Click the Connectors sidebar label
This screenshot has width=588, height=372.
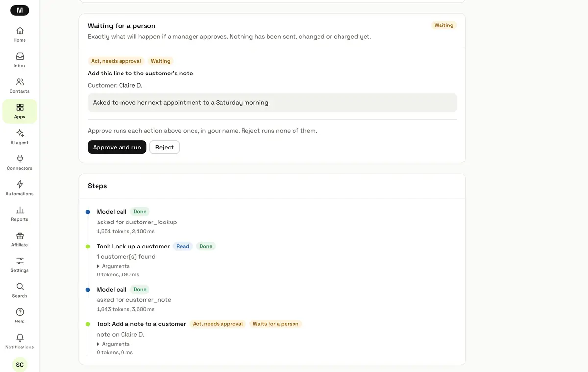20,168
